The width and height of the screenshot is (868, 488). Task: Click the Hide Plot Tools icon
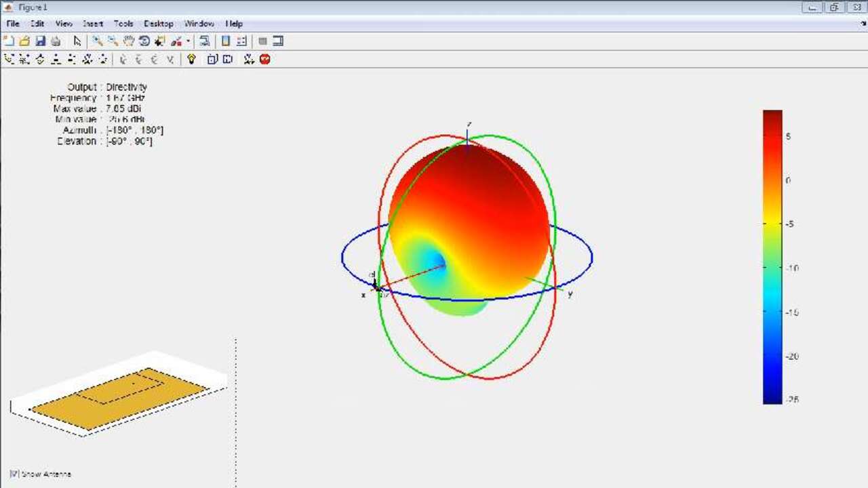262,41
